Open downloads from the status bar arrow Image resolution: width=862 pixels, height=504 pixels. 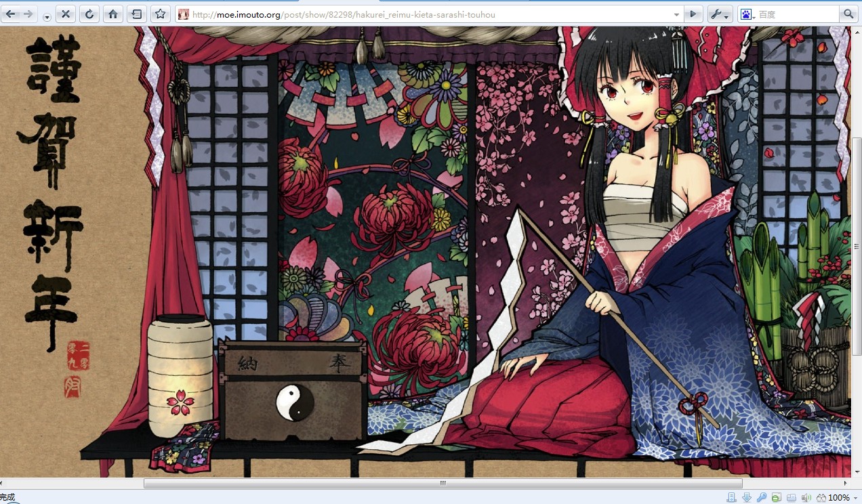click(x=746, y=498)
